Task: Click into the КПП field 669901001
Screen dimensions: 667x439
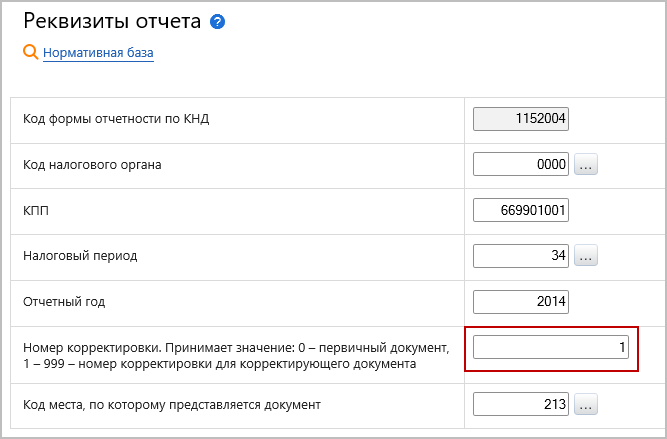Action: 521,210
